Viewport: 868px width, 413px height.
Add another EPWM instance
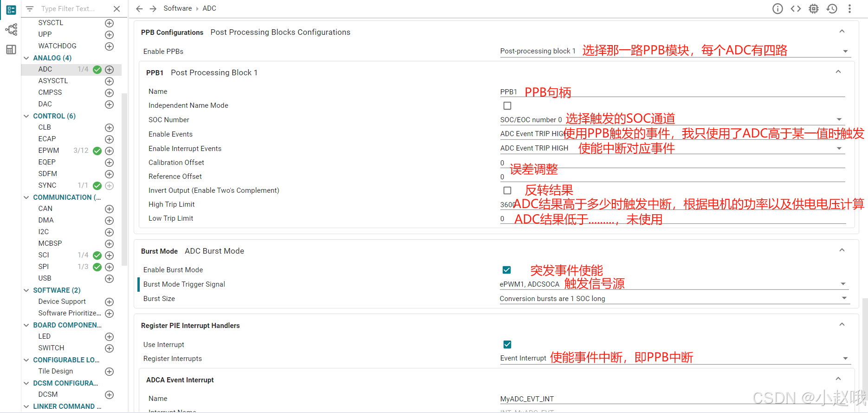(x=110, y=151)
